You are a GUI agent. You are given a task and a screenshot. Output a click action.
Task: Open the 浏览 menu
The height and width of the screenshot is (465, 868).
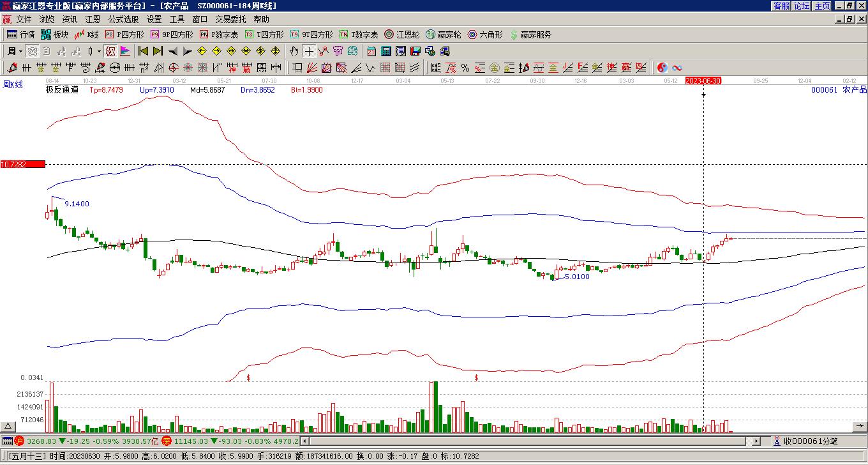pos(47,19)
